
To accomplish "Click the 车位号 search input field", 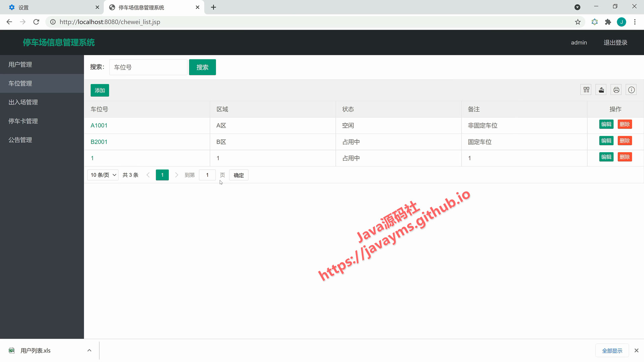I will tap(148, 67).
